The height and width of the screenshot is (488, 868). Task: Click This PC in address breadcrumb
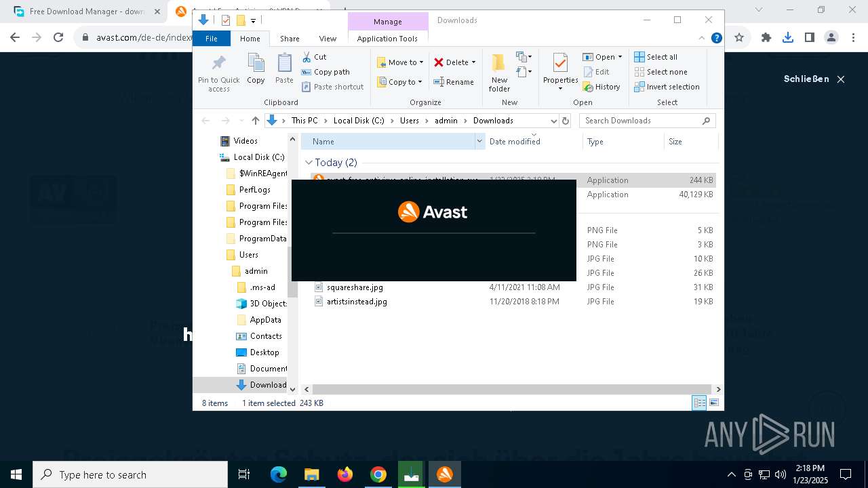click(304, 121)
